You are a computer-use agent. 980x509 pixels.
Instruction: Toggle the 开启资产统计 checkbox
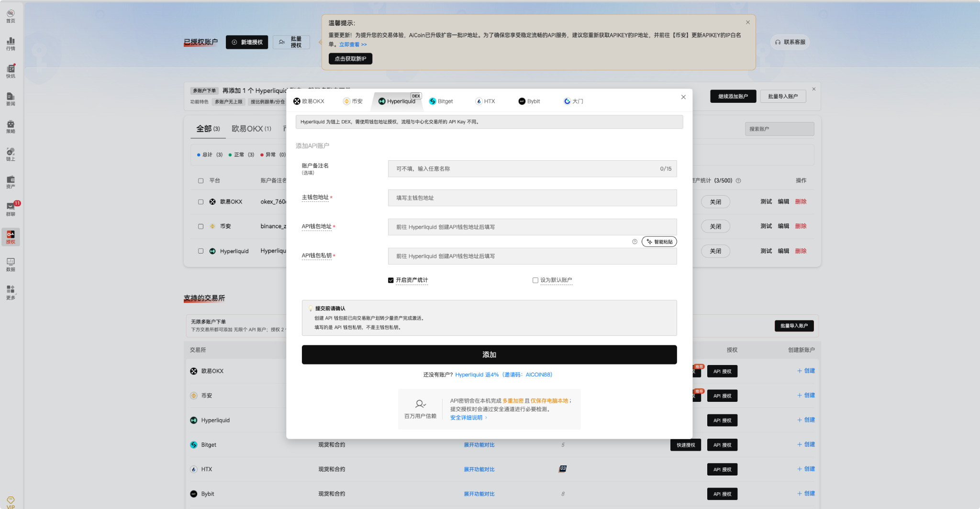pyautogui.click(x=390, y=280)
